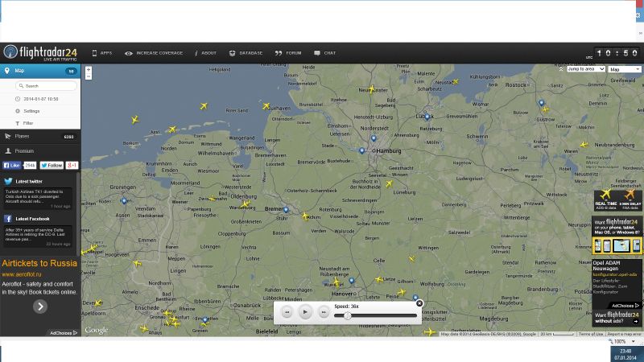Open the About menu

[205, 53]
